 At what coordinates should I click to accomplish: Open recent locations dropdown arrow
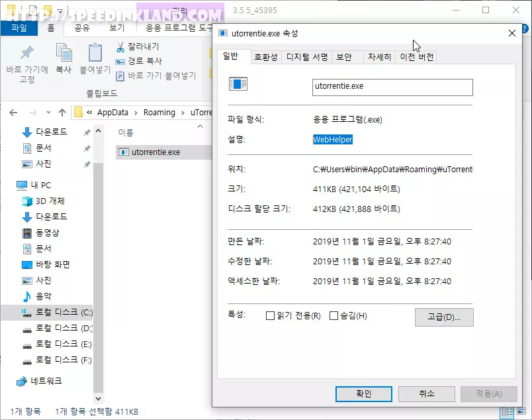(x=48, y=113)
